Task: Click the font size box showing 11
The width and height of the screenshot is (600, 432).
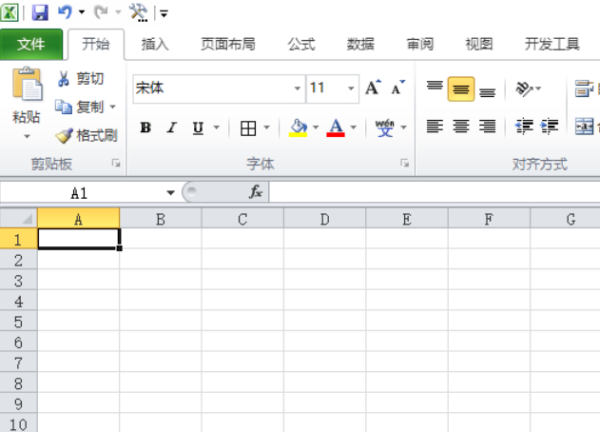Action: (325, 88)
